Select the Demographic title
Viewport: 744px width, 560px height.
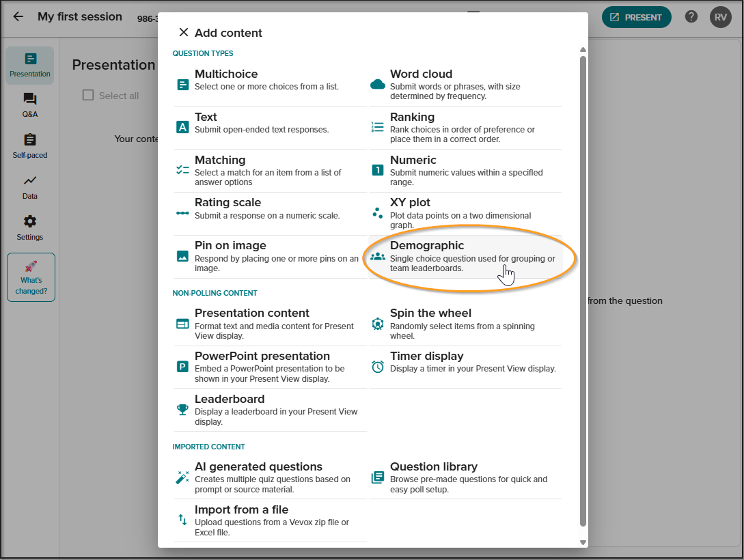(427, 246)
